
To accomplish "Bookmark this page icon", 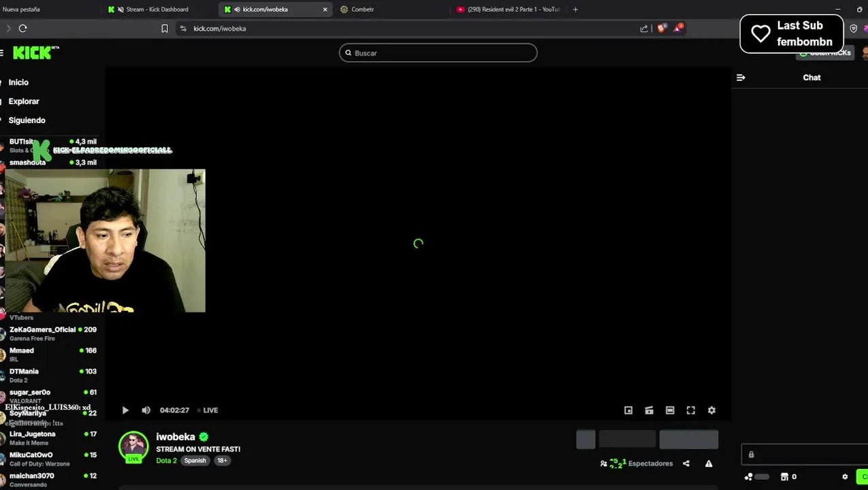I will tap(165, 29).
